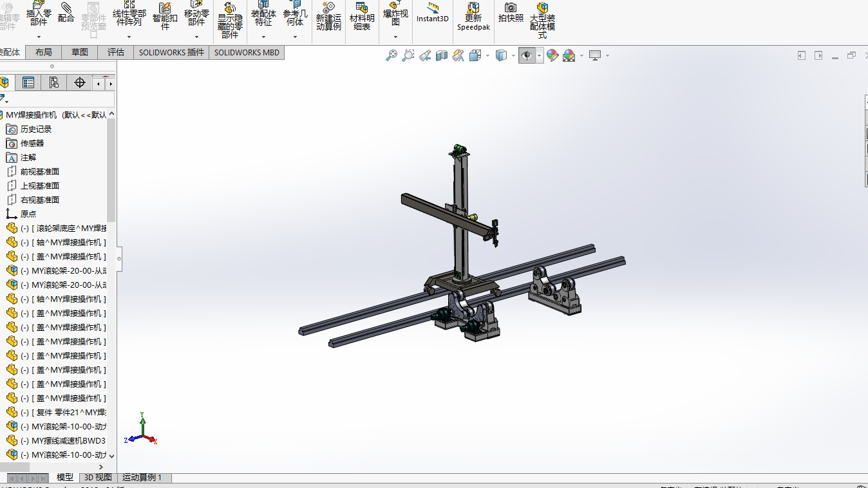Click Zoom to Fit magnifier icon
The height and width of the screenshot is (488, 868).
click(392, 55)
